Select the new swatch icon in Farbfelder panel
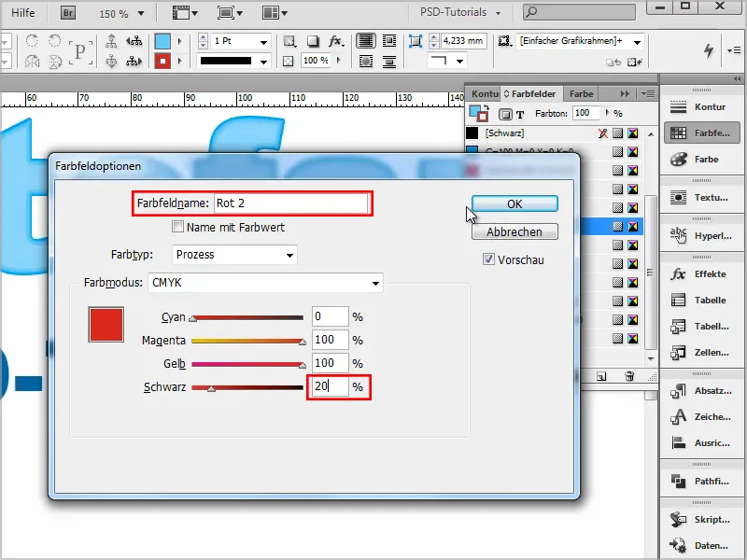Viewport: 747px width, 560px height. (x=600, y=376)
